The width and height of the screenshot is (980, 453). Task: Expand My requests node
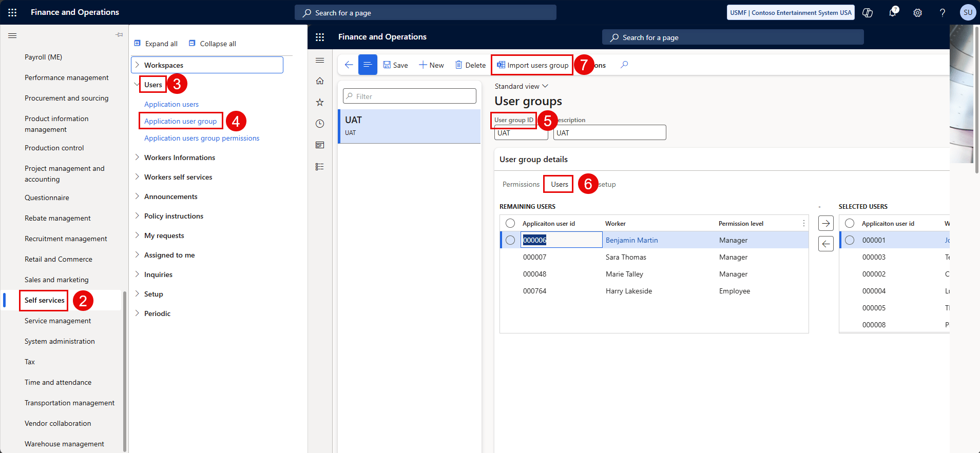[137, 235]
